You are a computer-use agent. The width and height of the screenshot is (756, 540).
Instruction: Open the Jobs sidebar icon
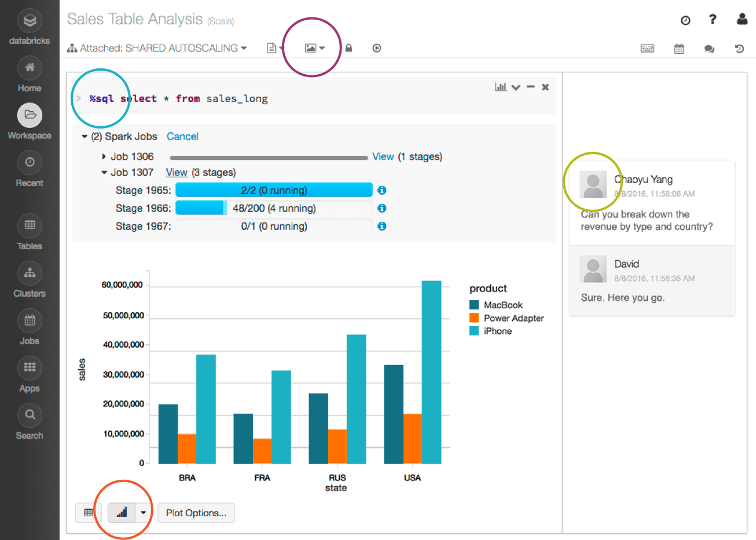tap(30, 320)
